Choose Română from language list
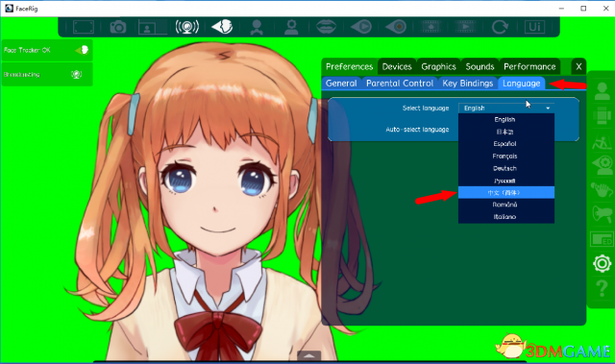 point(506,205)
